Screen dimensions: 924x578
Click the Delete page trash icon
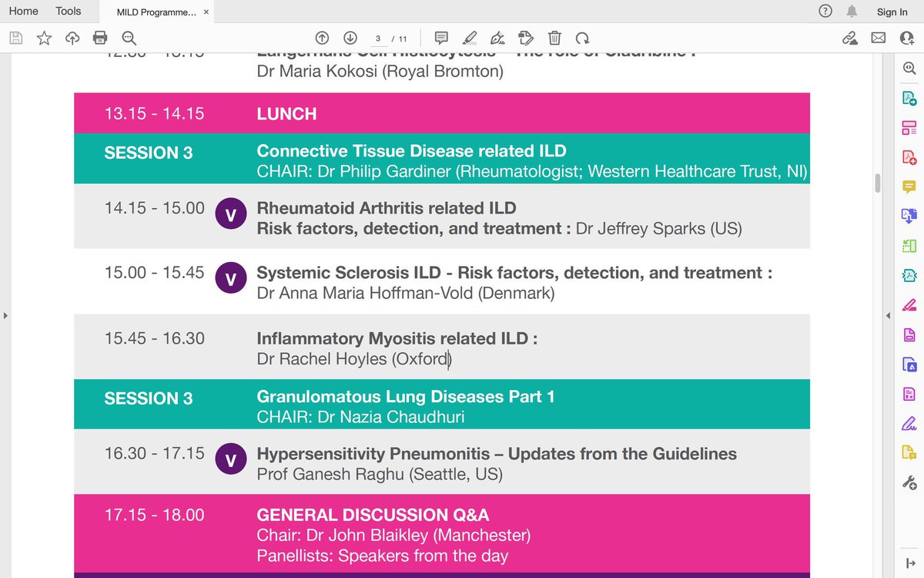(554, 38)
